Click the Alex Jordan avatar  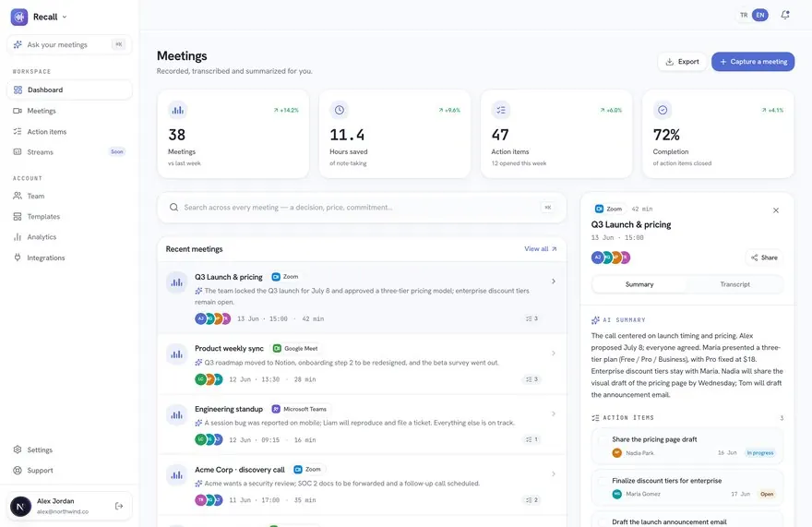[20, 507]
